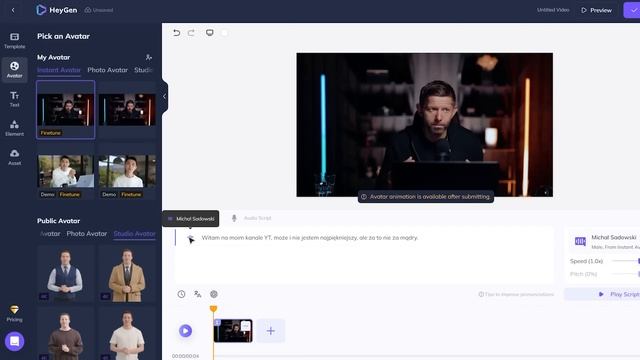The width and height of the screenshot is (640, 360).
Task: Pick the public avatar in navy vest
Action: tap(66, 274)
